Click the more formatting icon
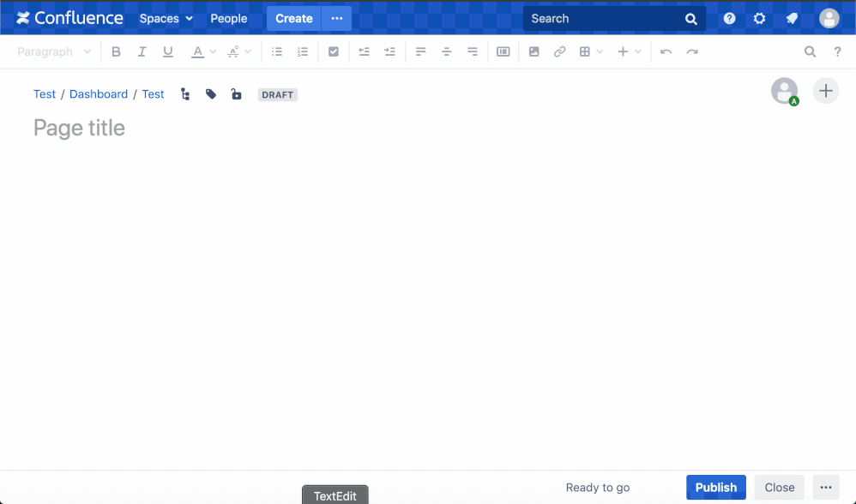 pos(233,51)
